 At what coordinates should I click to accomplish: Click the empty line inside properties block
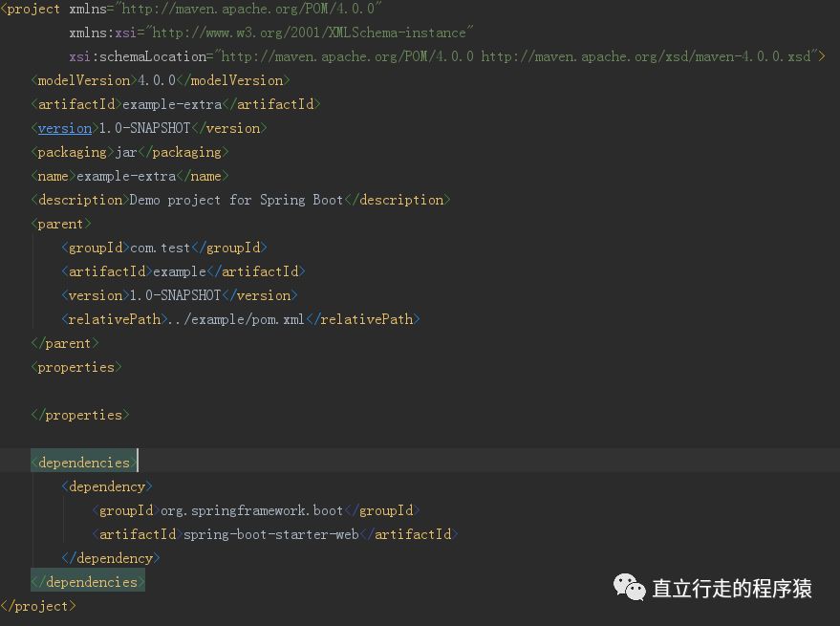[420, 391]
